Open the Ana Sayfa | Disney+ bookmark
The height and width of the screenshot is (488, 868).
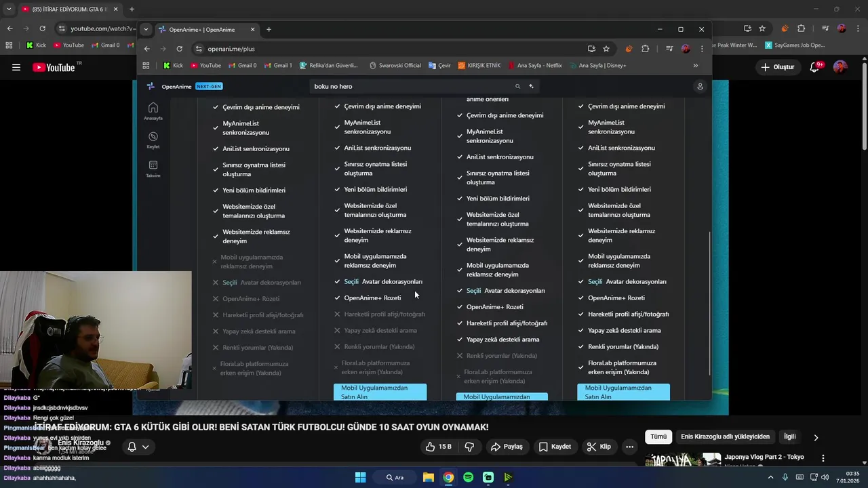coord(597,66)
